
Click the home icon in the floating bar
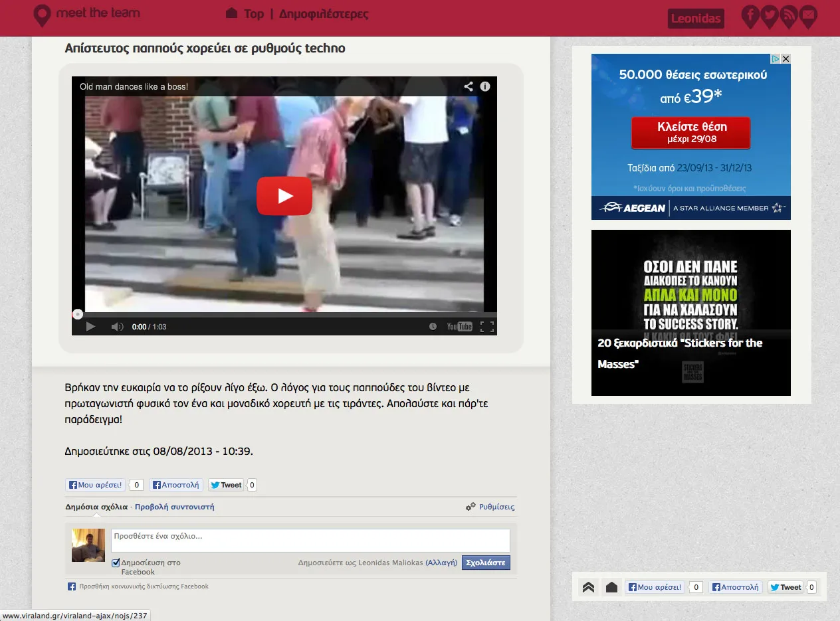(611, 587)
